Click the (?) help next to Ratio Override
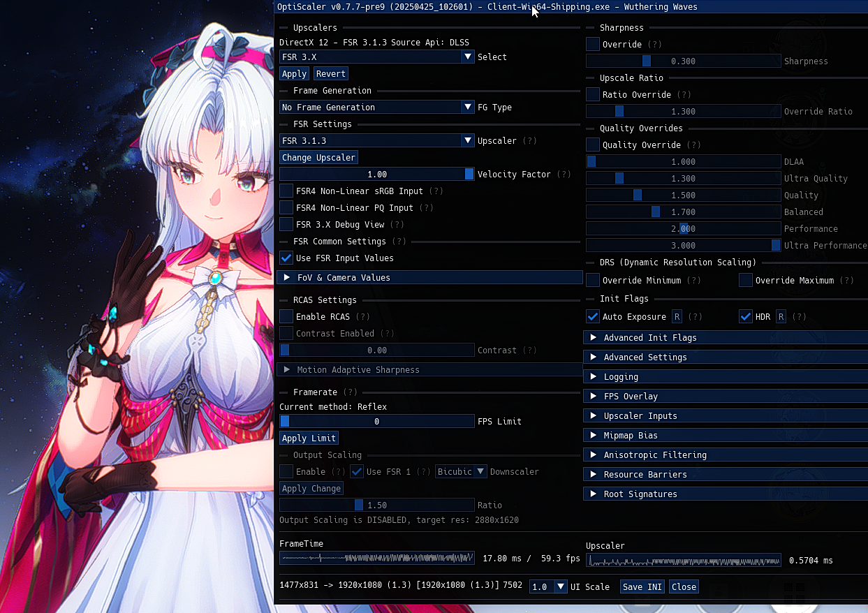 click(x=684, y=94)
